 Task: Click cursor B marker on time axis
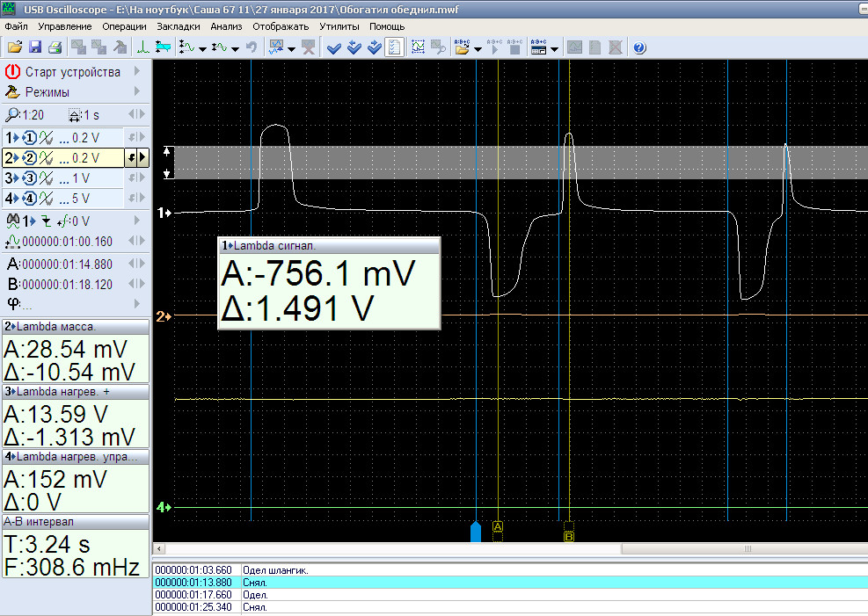tap(568, 535)
